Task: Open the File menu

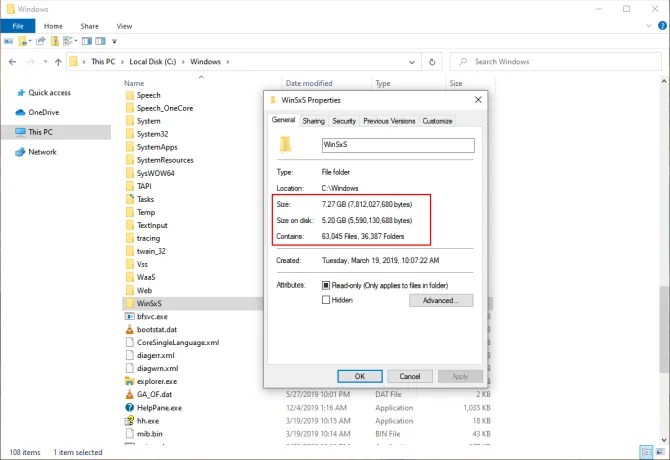Action: click(x=18, y=26)
